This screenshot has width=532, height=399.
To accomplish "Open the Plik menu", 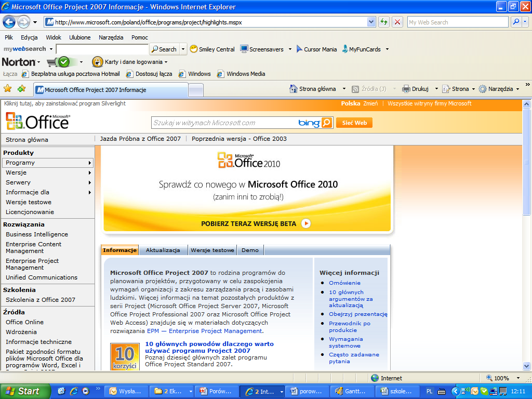I will pos(9,37).
